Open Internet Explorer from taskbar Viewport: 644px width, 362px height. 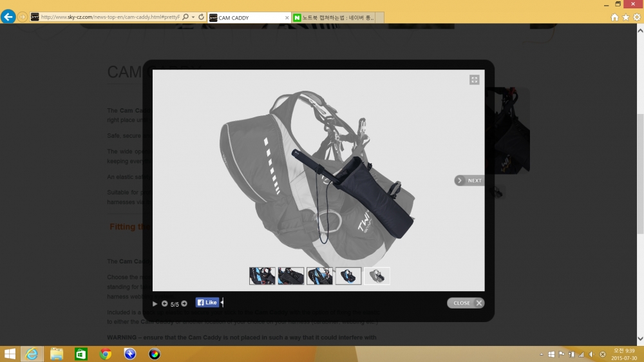point(32,354)
